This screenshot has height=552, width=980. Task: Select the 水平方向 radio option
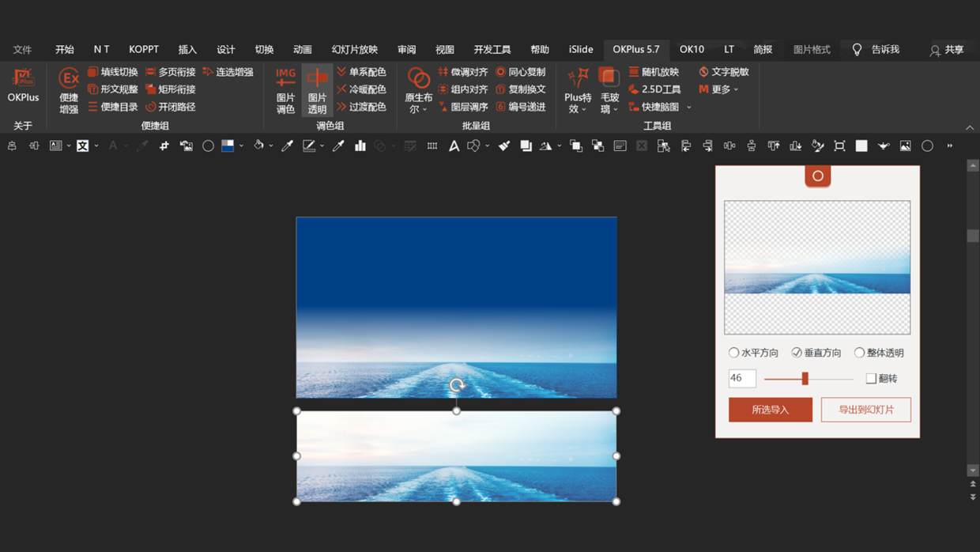(734, 353)
